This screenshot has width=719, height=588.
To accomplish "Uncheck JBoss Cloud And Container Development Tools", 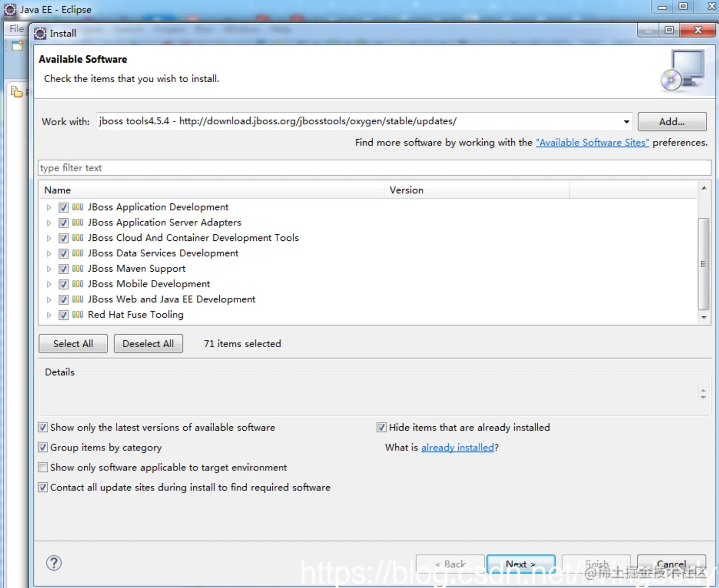I will coord(64,238).
